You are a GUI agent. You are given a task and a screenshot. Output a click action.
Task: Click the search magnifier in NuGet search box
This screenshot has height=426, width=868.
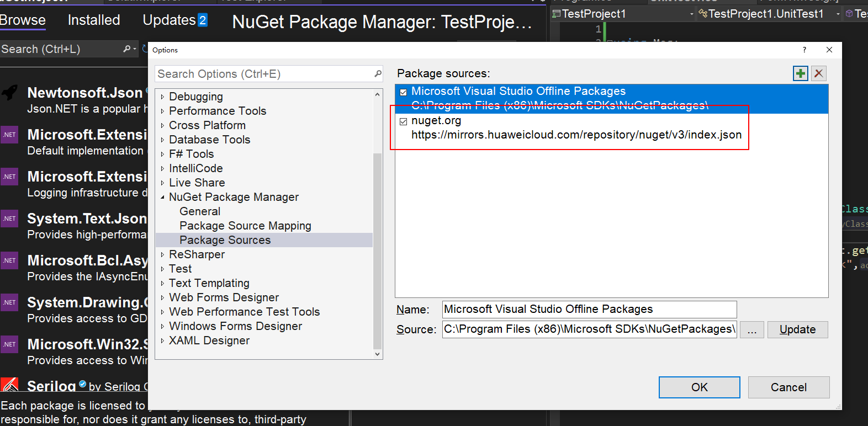click(126, 49)
